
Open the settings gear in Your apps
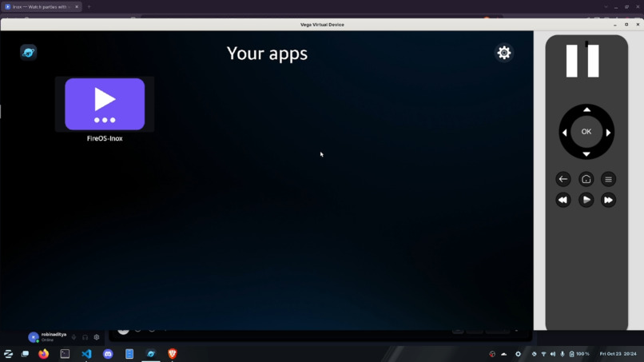[504, 53]
